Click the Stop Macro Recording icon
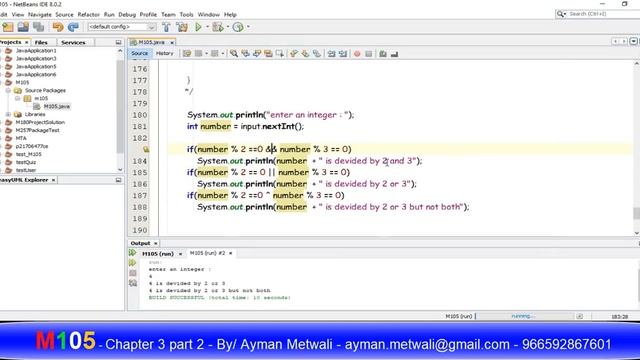This screenshot has width=640, height=360. pyautogui.click(x=369, y=54)
